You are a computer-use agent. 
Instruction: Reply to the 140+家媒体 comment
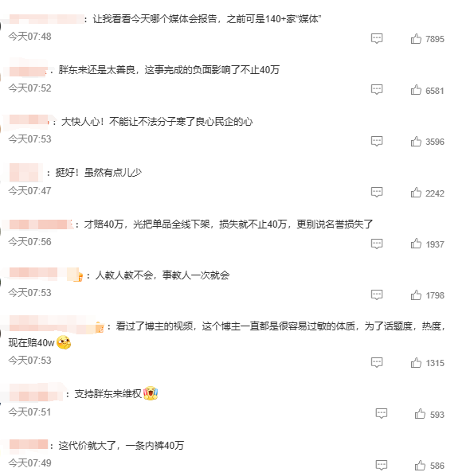click(x=377, y=38)
